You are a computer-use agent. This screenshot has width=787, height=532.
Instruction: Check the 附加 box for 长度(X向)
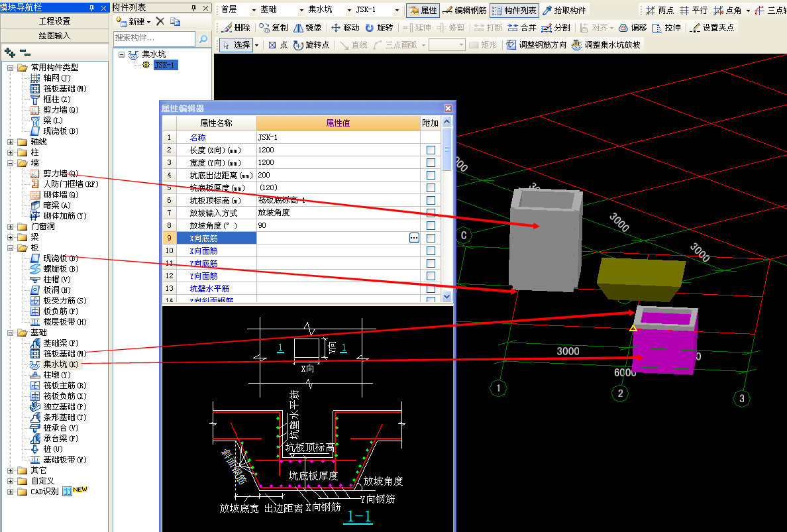[x=431, y=150]
